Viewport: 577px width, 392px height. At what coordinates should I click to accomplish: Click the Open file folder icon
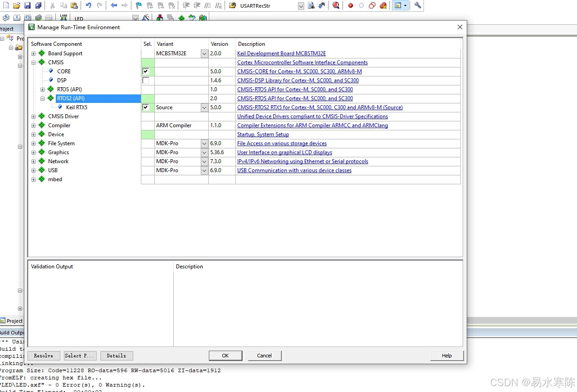[17, 5]
